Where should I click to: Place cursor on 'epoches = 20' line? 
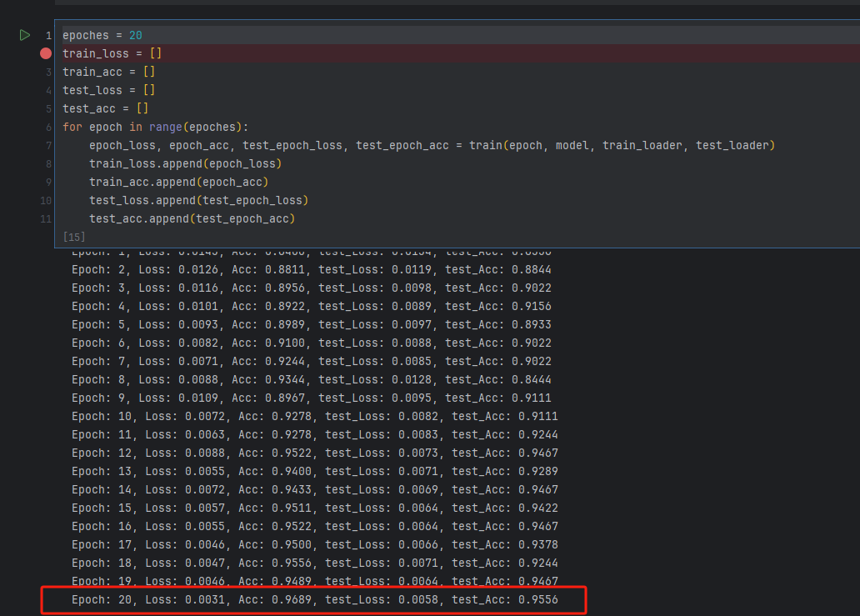click(x=102, y=36)
